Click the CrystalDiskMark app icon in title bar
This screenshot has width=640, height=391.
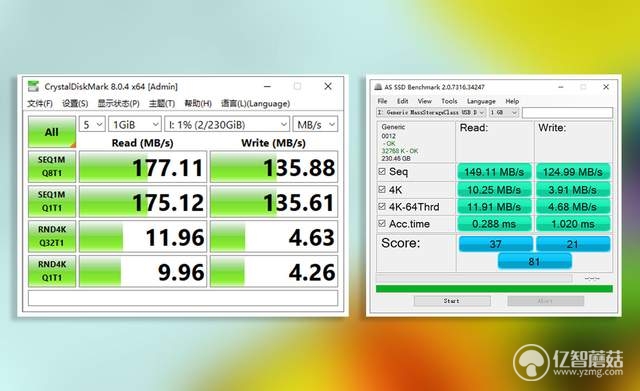pyautogui.click(x=33, y=87)
